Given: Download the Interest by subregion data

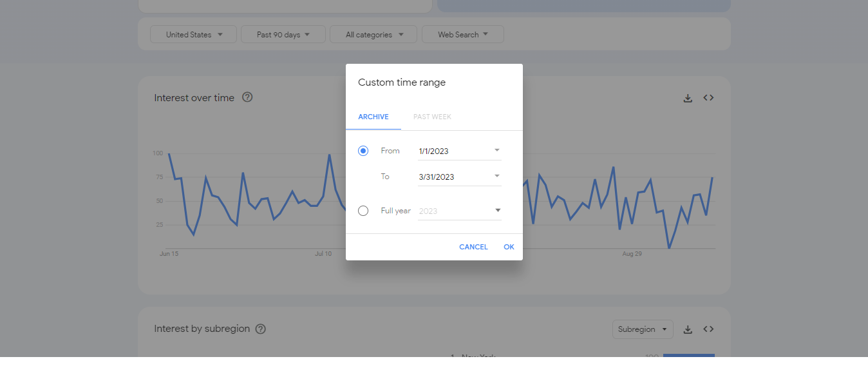Looking at the screenshot, I should [x=688, y=329].
